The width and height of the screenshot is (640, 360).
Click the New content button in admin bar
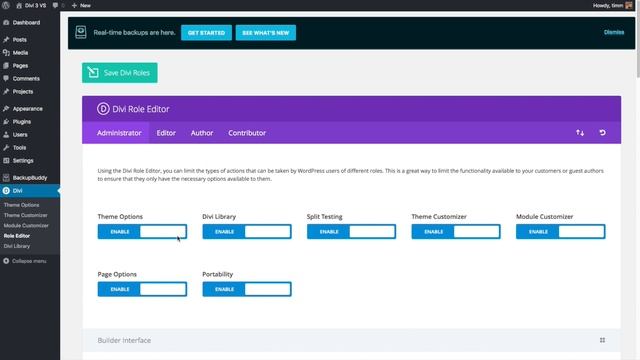pyautogui.click(x=81, y=5)
